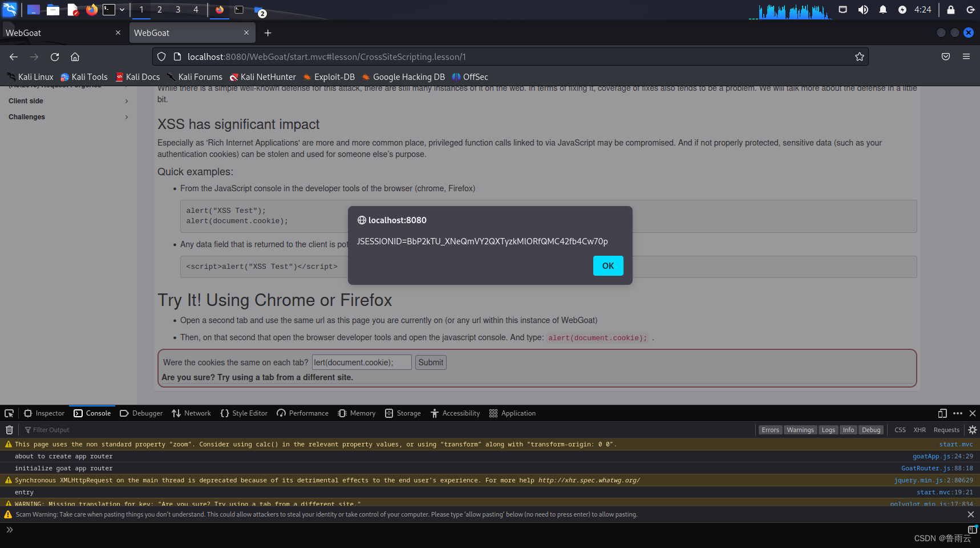Open the volume control in system tray
This screenshot has height=548, width=980.
863,9
